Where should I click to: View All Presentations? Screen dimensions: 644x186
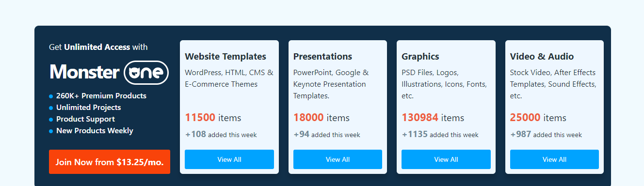click(338, 159)
